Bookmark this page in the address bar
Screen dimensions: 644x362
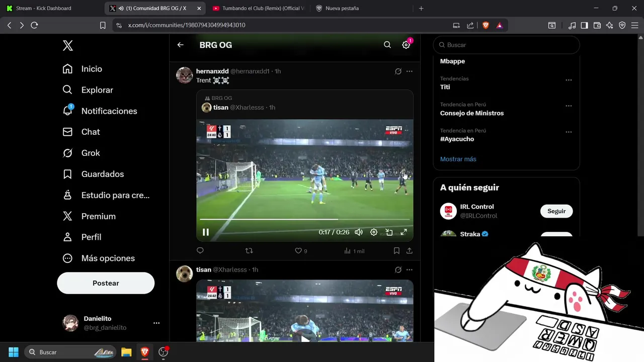[x=103, y=25]
